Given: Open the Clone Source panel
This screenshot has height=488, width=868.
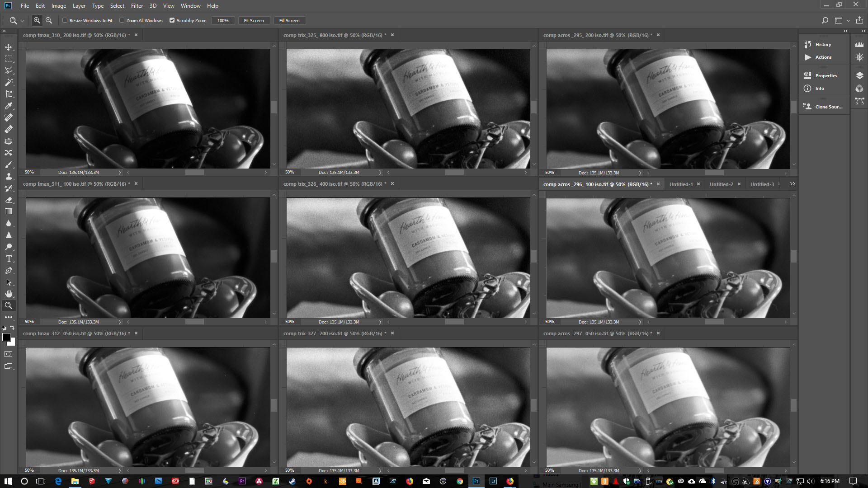Looking at the screenshot, I should pyautogui.click(x=828, y=107).
